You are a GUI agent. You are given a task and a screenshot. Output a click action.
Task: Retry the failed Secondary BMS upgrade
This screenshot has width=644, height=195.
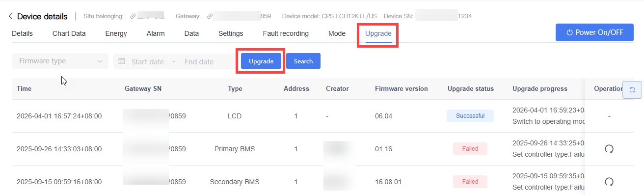[x=609, y=182]
